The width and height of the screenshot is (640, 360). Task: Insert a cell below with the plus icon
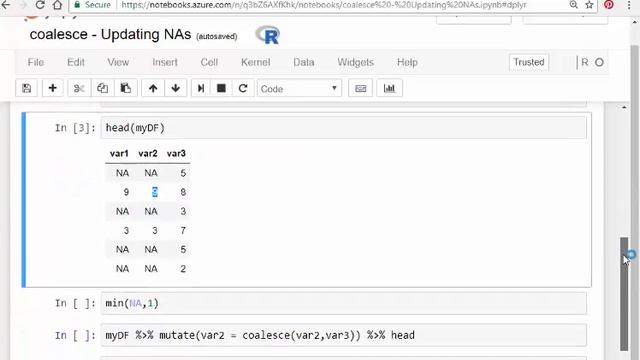pyautogui.click(x=53, y=88)
